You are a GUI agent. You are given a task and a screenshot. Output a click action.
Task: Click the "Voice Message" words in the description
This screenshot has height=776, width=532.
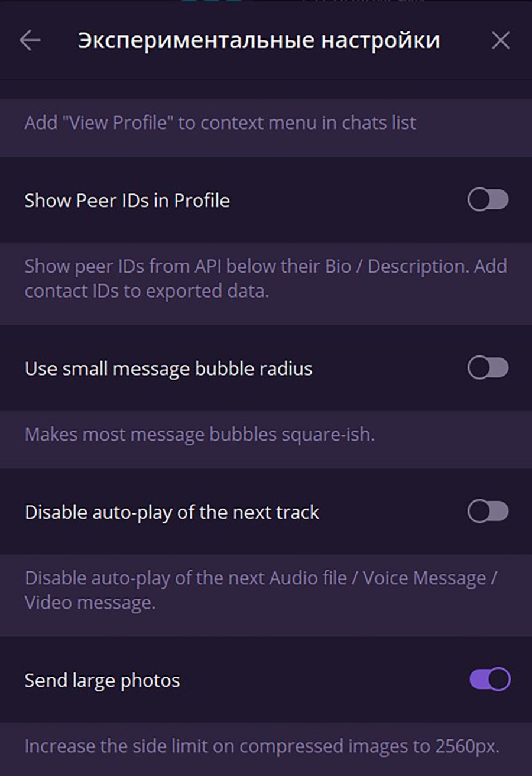(424, 577)
